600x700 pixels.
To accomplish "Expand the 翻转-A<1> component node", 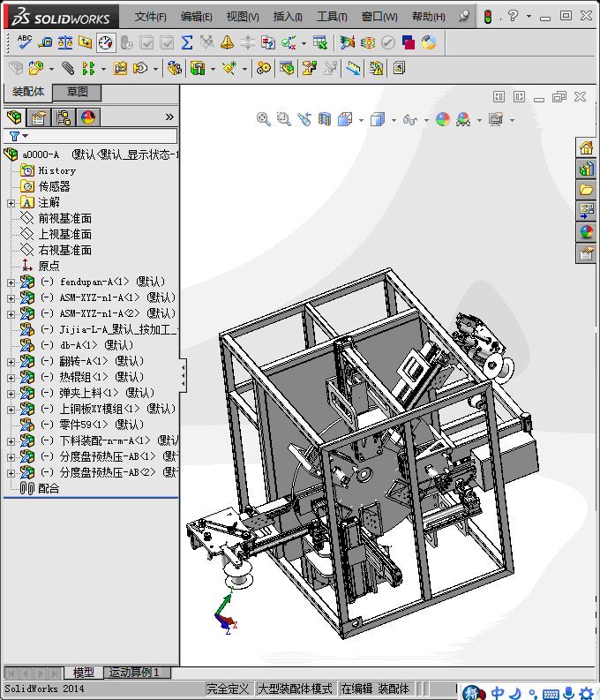I will coord(11,362).
